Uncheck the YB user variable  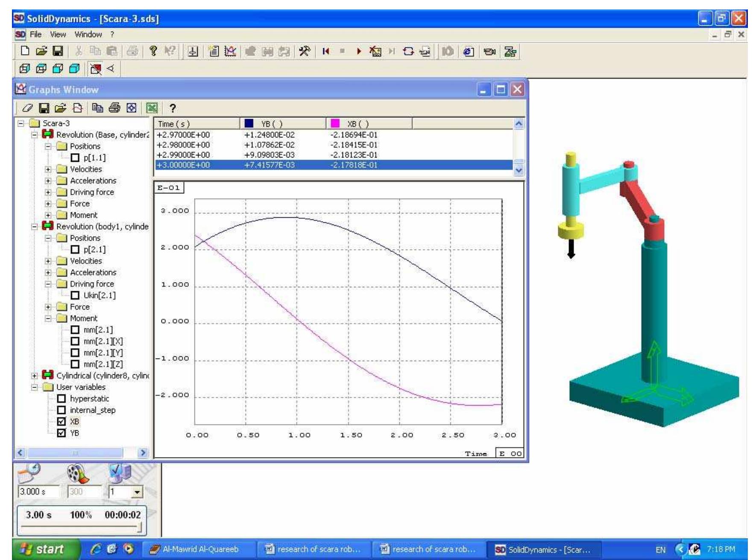[x=62, y=433]
